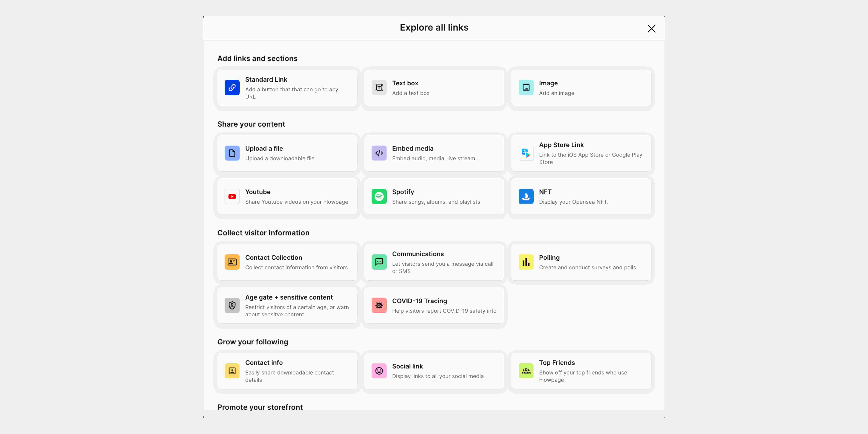
Task: Click the Embed media code icon
Action: point(379,153)
